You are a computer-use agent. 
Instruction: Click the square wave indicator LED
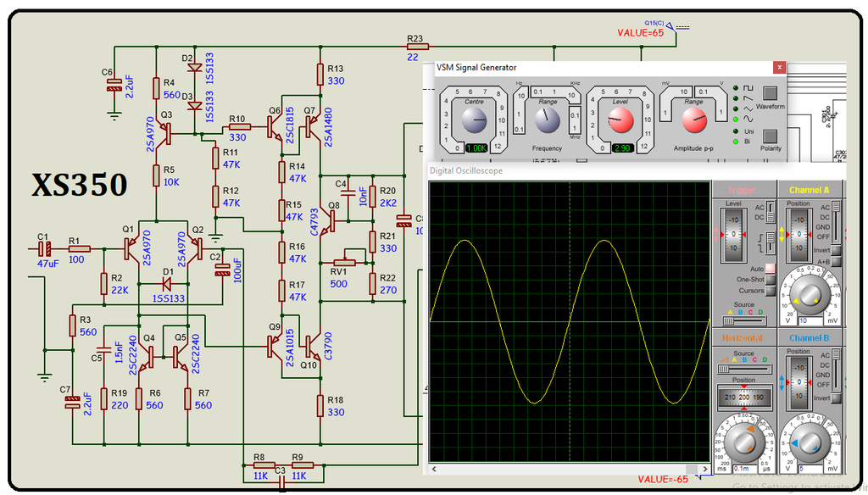736,88
